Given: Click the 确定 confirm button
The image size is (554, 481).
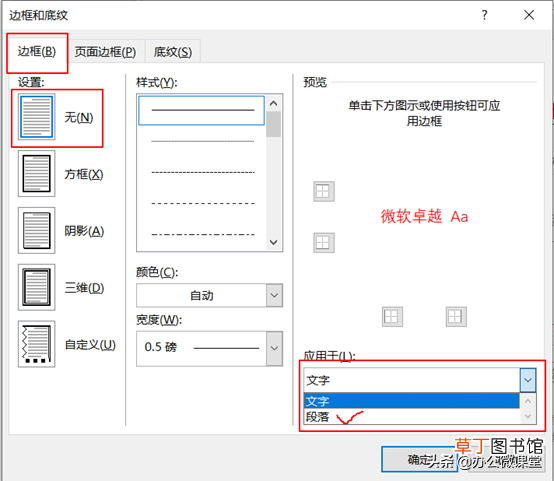Looking at the screenshot, I should pos(419,459).
